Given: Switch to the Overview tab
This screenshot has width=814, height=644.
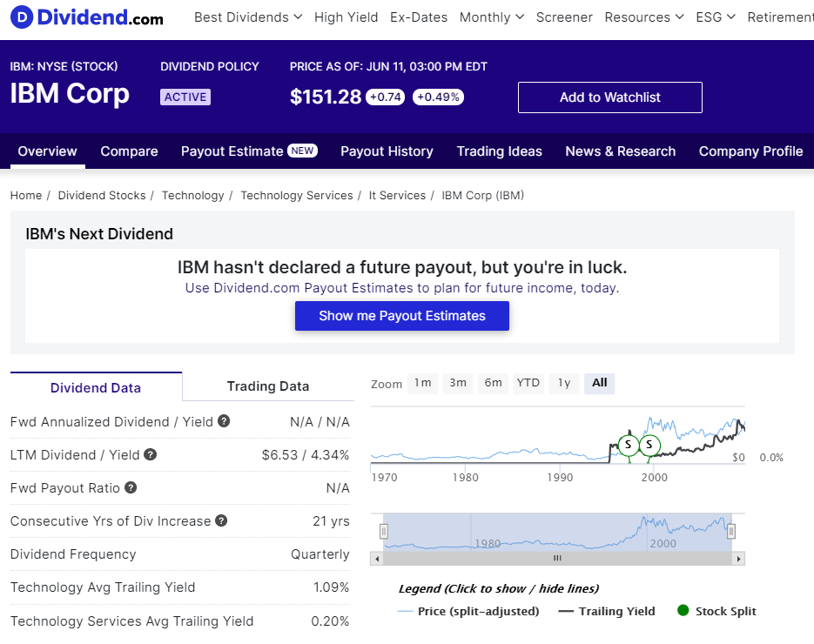Looking at the screenshot, I should click(x=47, y=151).
